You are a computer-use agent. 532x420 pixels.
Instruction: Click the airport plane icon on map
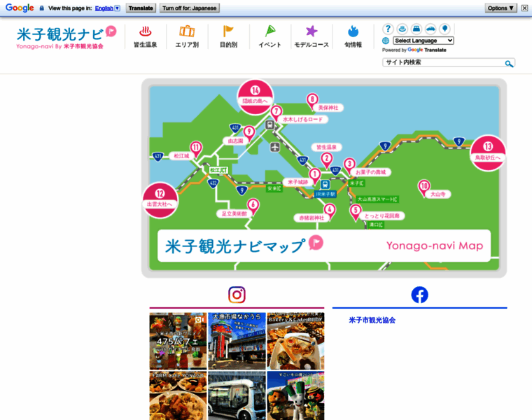click(275, 147)
